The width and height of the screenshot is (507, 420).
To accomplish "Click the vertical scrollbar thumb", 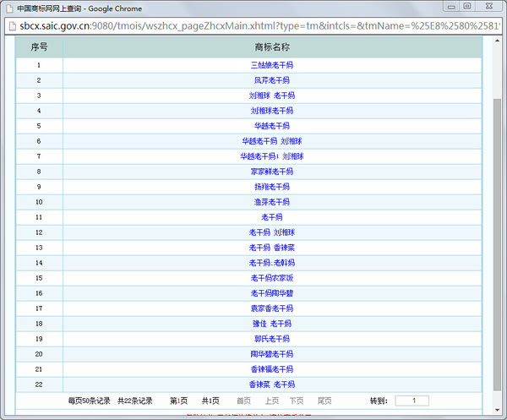I will (x=497, y=244).
